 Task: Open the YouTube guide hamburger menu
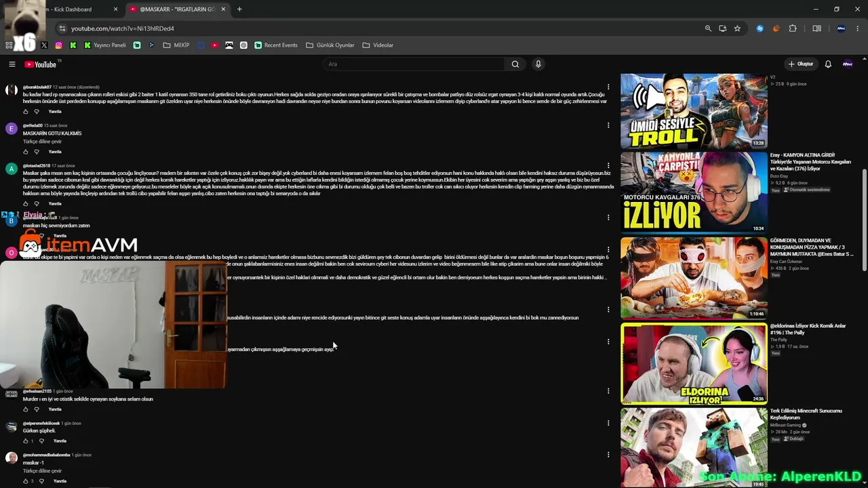[x=12, y=64]
